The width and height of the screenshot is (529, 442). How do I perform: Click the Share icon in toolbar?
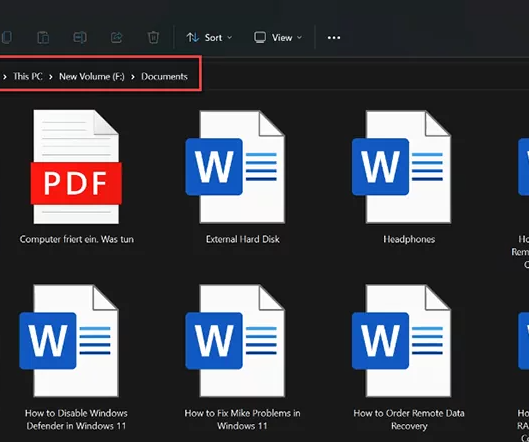[x=117, y=37]
